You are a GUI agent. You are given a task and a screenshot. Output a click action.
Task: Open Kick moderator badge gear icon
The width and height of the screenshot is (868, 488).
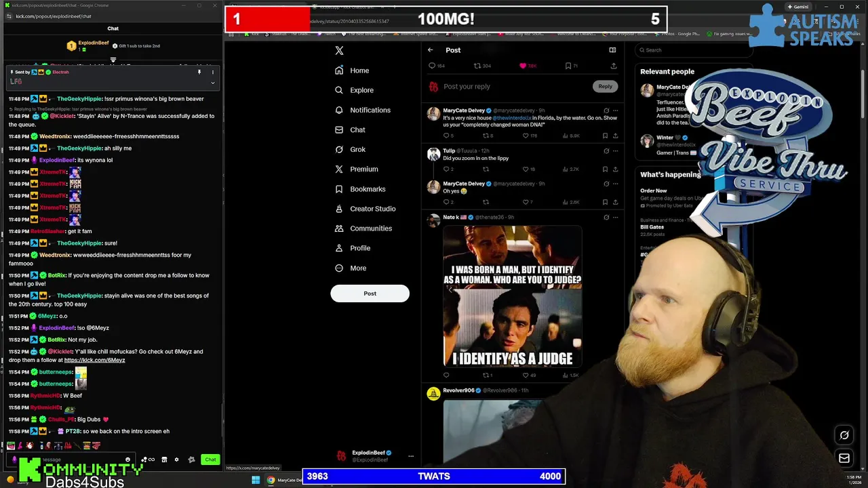[x=191, y=460]
